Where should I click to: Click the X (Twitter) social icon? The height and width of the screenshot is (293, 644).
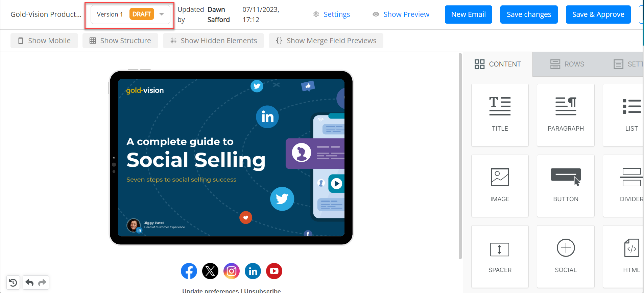pyautogui.click(x=210, y=271)
